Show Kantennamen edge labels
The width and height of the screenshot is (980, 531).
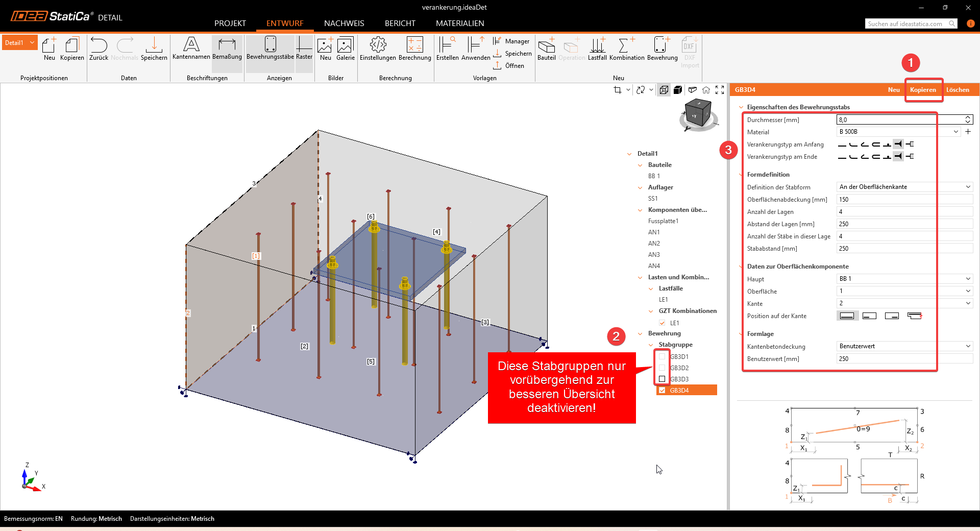point(191,49)
